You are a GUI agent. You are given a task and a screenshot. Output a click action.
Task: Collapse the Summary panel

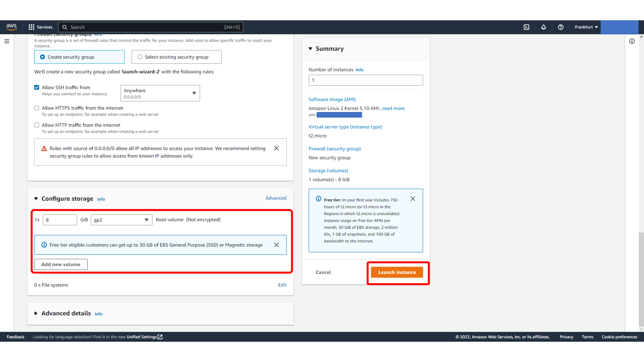[x=310, y=49]
